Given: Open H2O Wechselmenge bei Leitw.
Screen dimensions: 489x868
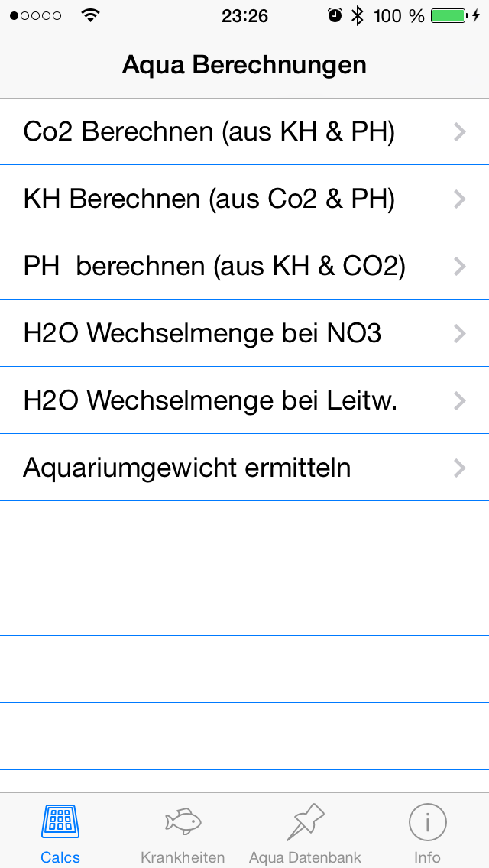Looking at the screenshot, I should [244, 400].
